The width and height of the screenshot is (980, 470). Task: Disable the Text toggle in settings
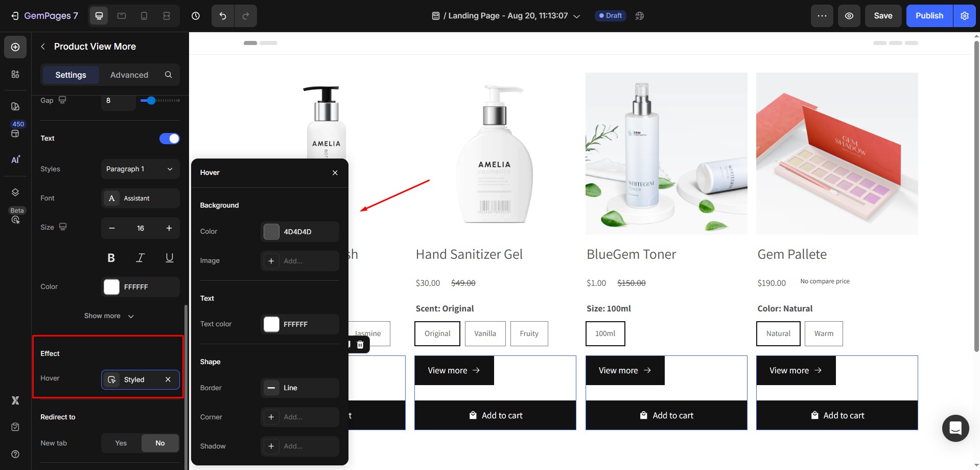pos(169,138)
